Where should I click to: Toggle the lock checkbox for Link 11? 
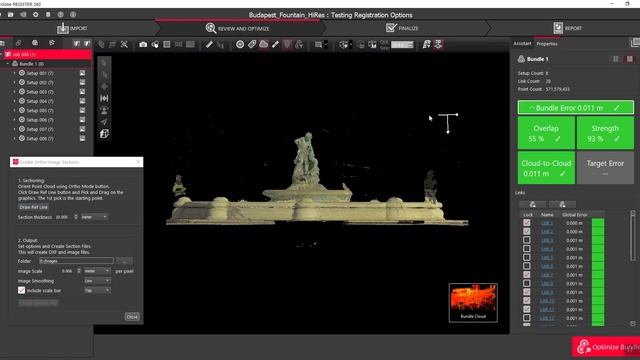pos(527,309)
